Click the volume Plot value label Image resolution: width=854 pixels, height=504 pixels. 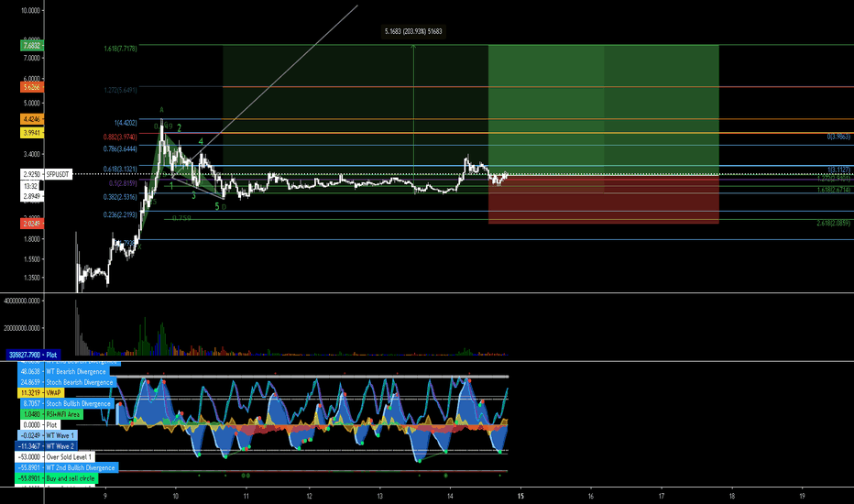click(x=34, y=355)
